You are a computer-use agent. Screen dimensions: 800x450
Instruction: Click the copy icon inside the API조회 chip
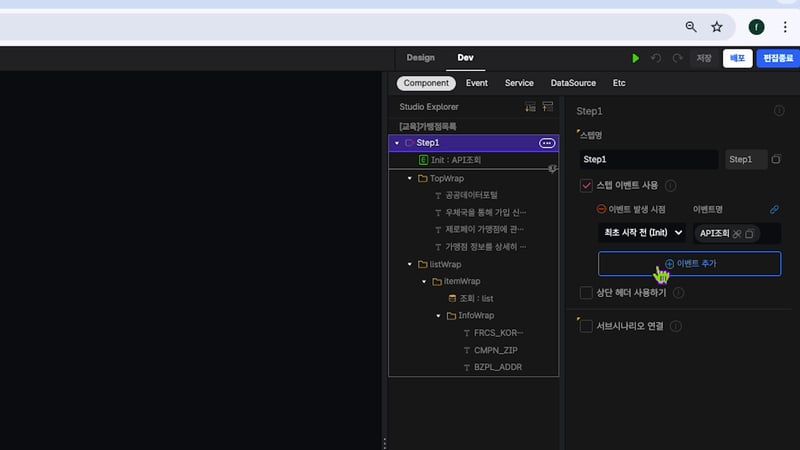click(749, 234)
